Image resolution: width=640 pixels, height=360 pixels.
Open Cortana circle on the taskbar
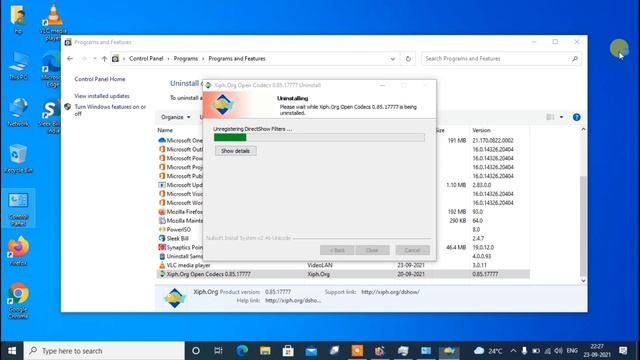click(196, 351)
